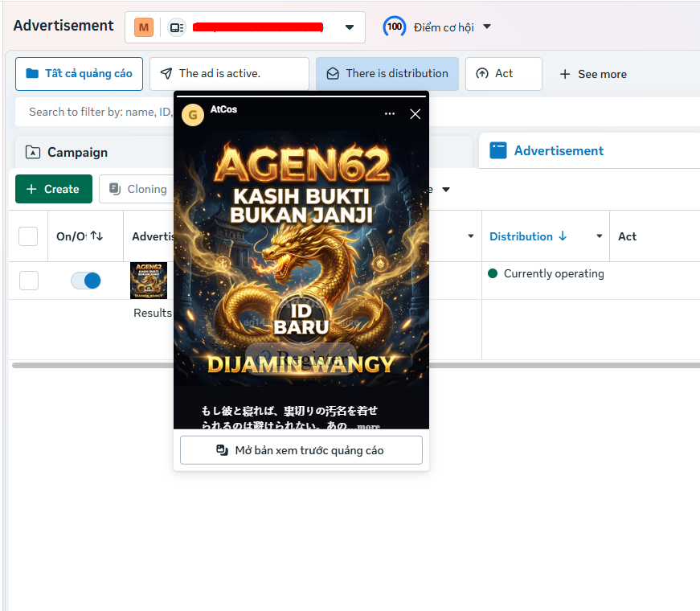Click the AtCos page name
This screenshot has height=611, width=700.
pyautogui.click(x=223, y=109)
